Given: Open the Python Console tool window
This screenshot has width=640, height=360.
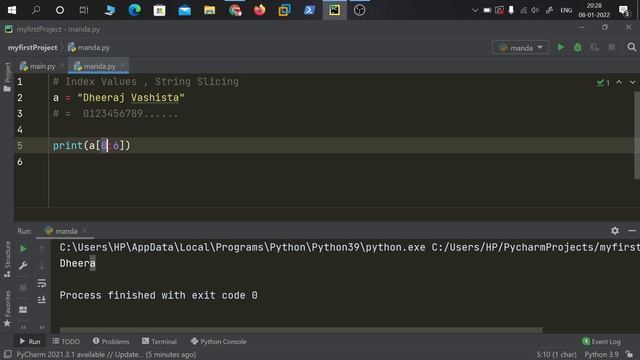Looking at the screenshot, I should 218,341.
